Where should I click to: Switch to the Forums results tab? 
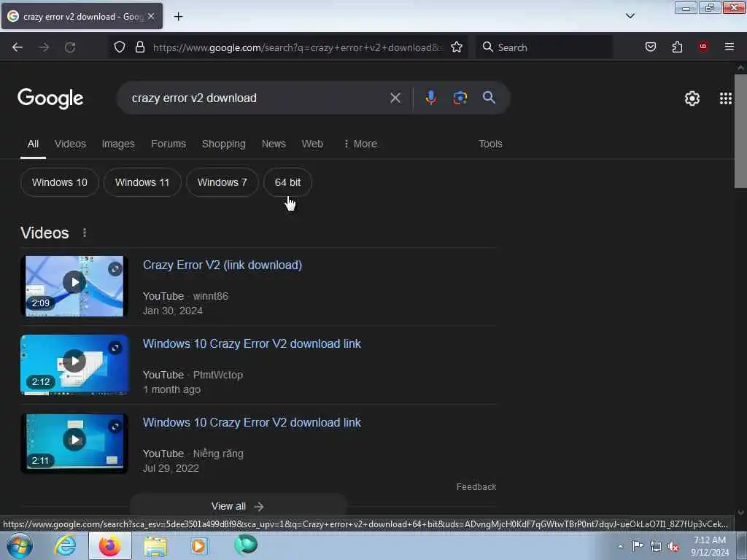169,144
